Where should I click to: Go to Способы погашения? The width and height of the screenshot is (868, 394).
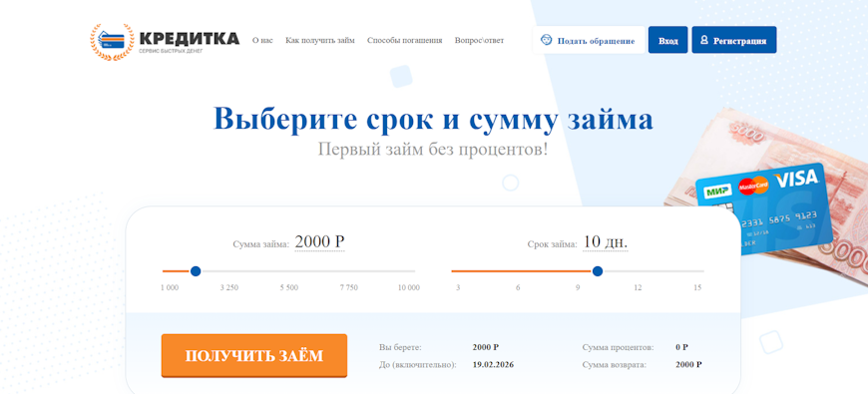tap(405, 40)
